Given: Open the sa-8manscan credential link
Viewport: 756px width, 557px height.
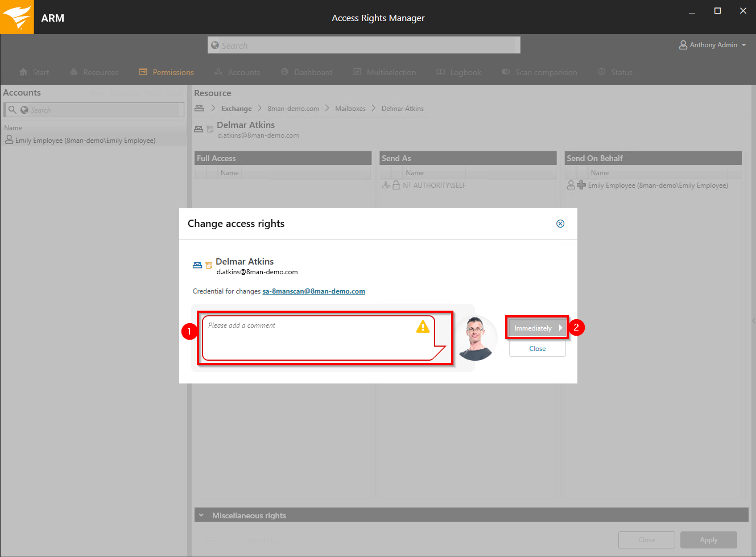Looking at the screenshot, I should 313,291.
